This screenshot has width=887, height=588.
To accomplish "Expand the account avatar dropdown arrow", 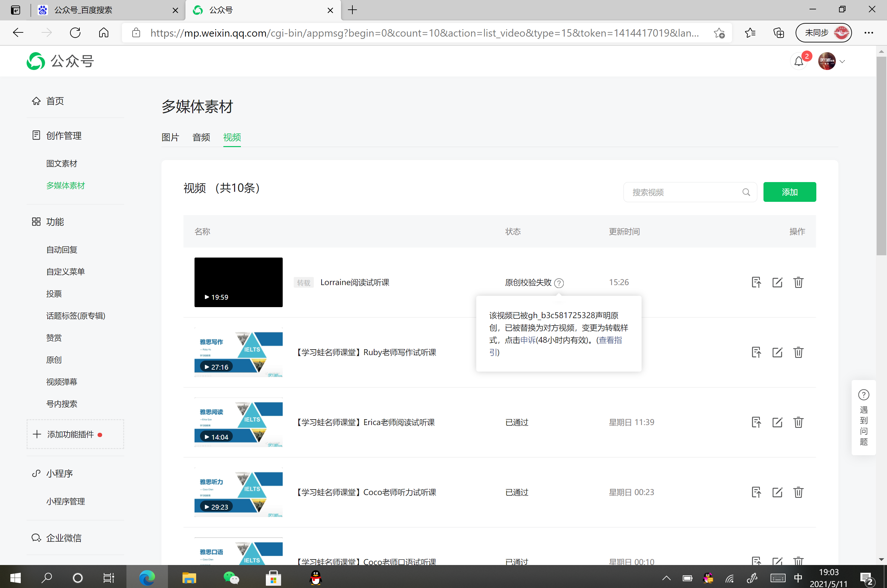I will 842,62.
